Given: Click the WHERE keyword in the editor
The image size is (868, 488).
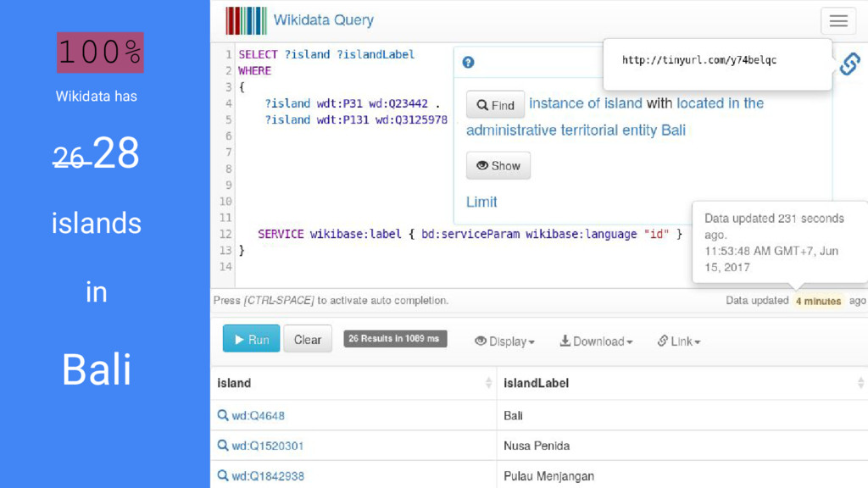Looking at the screenshot, I should pos(254,71).
